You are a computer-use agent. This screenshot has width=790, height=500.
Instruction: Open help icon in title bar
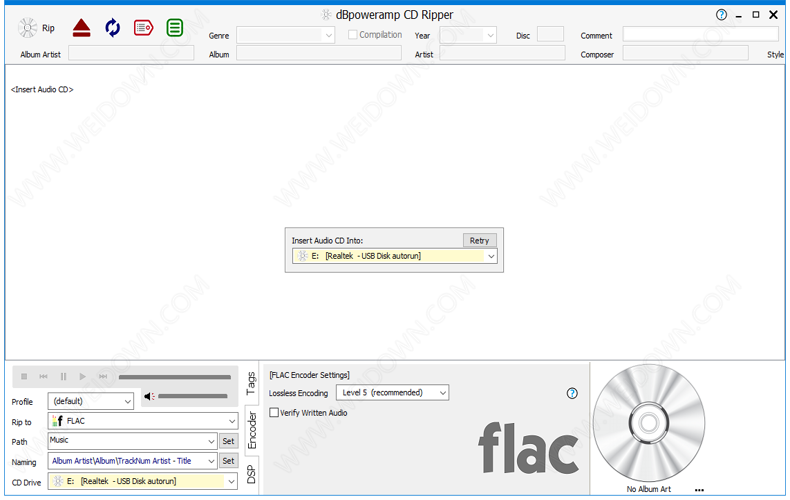(721, 15)
